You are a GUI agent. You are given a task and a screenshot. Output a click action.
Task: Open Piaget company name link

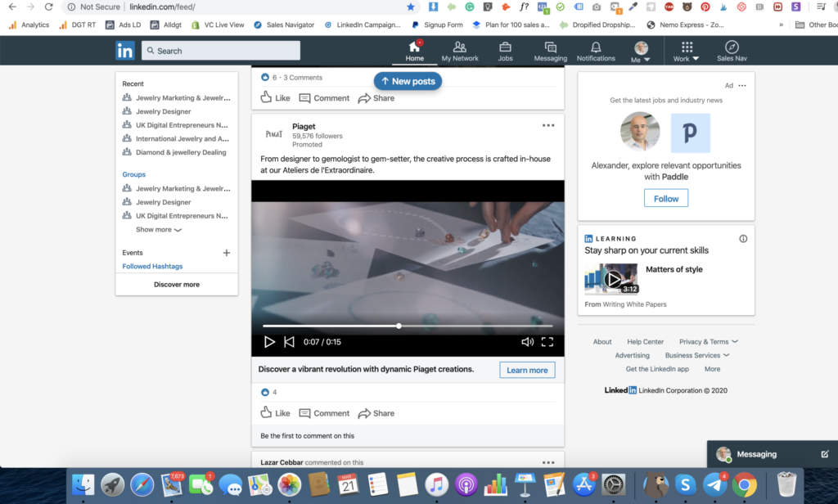(x=304, y=127)
